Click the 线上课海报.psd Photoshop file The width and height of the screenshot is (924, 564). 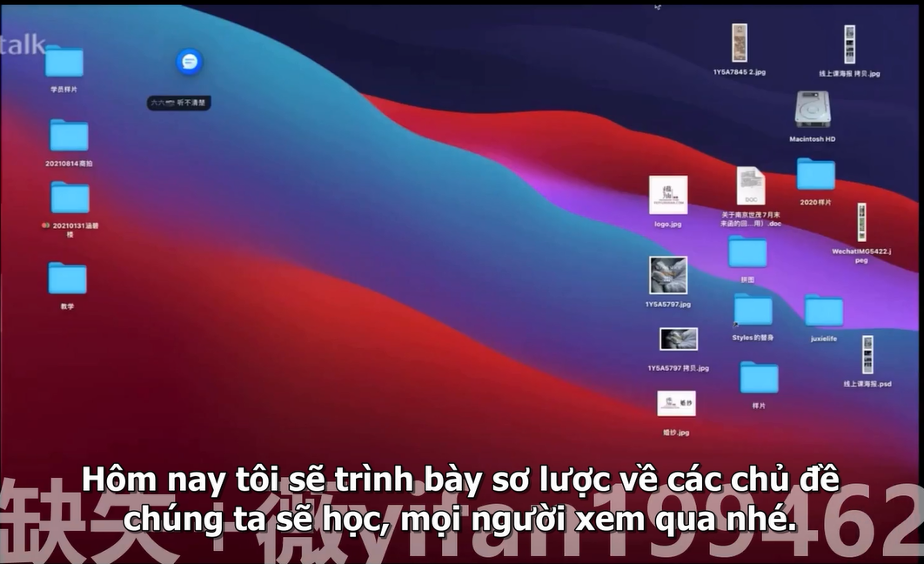point(867,354)
